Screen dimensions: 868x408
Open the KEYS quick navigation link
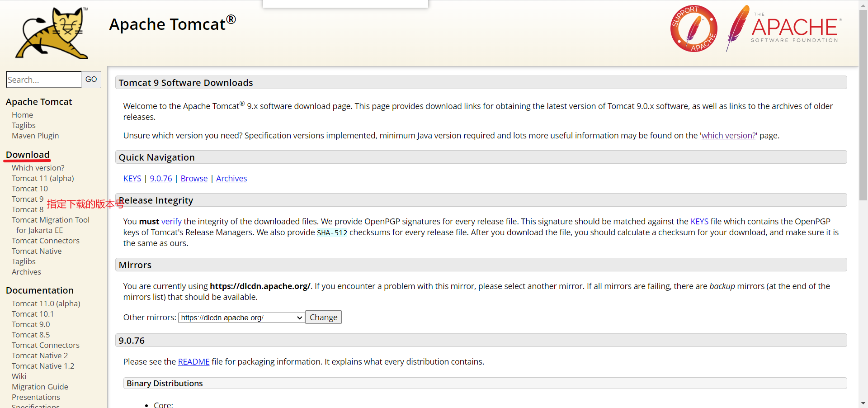click(x=132, y=179)
